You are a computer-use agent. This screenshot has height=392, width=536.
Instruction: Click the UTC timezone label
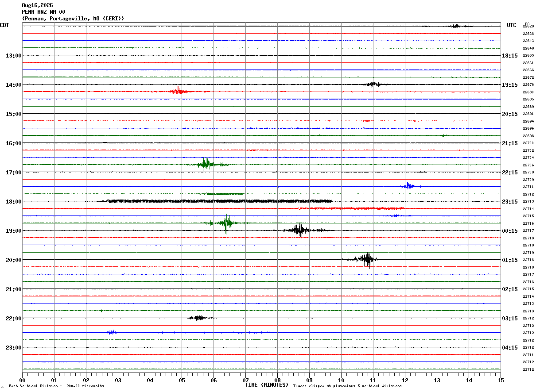[512, 25]
